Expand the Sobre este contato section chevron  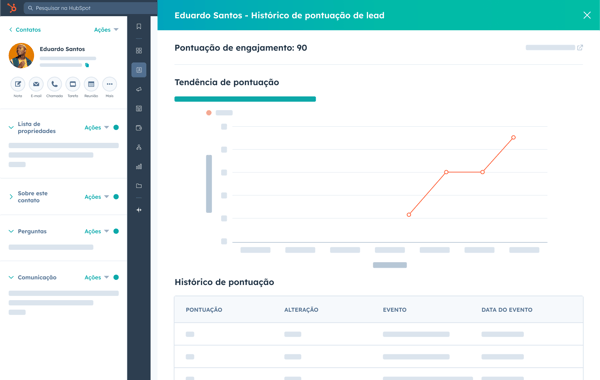tap(11, 197)
